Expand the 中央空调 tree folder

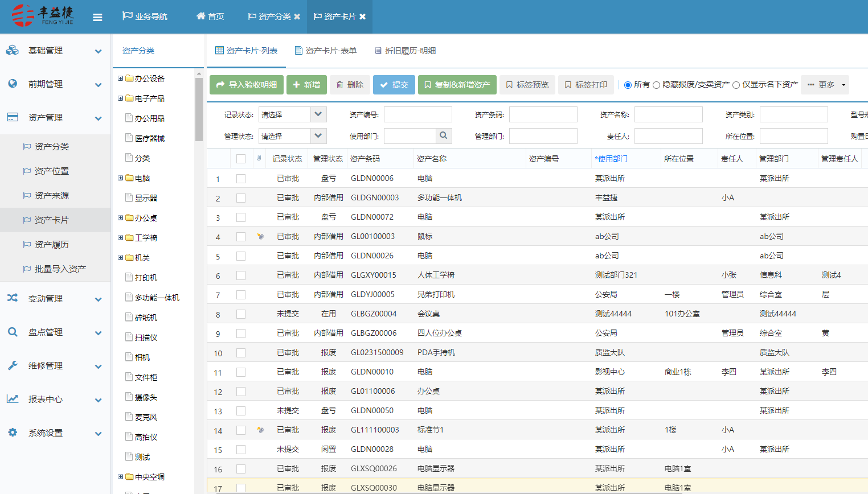(x=121, y=477)
